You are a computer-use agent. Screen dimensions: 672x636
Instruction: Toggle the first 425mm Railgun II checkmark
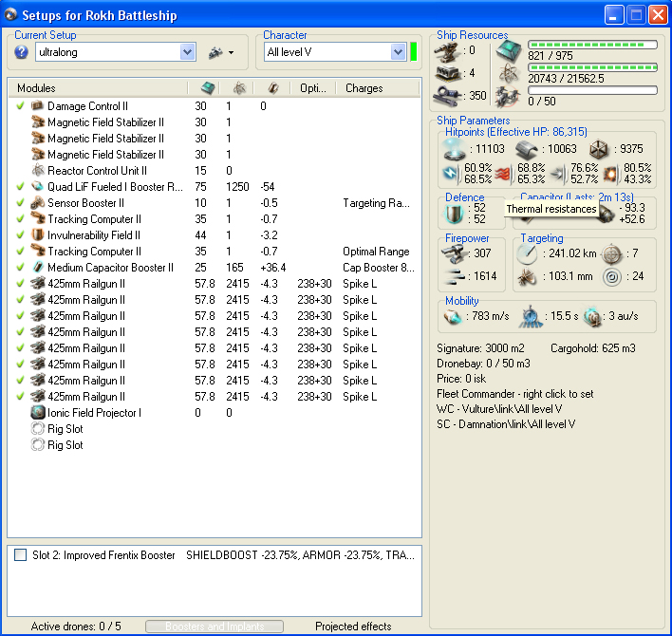click(x=20, y=283)
